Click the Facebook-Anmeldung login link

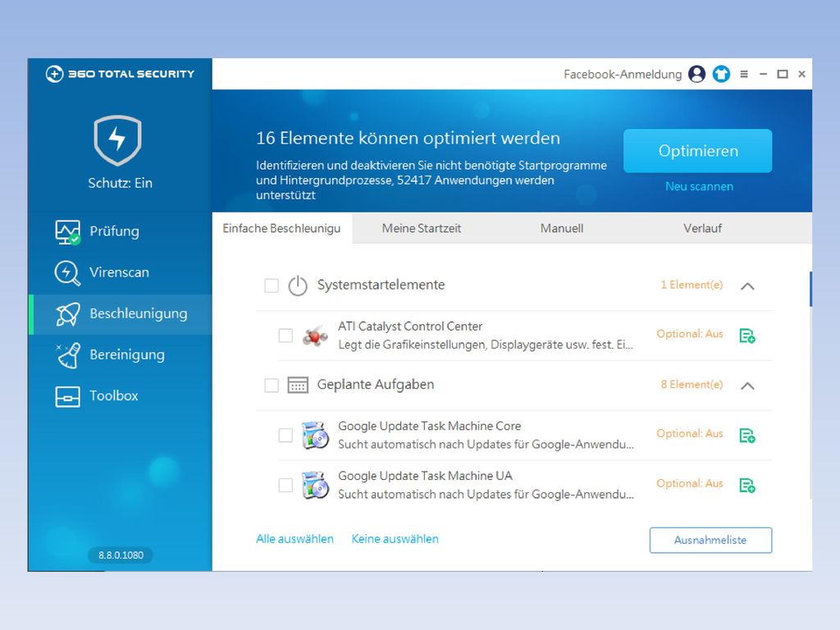tap(623, 75)
